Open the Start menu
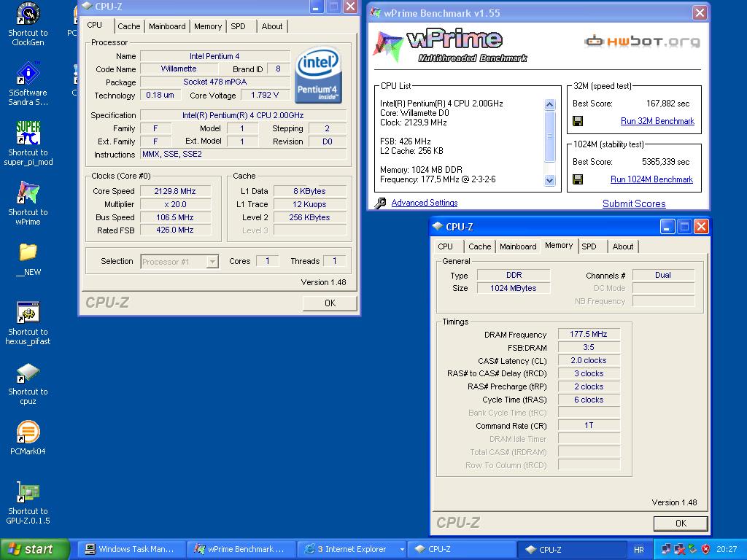The image size is (747, 560). (x=34, y=549)
